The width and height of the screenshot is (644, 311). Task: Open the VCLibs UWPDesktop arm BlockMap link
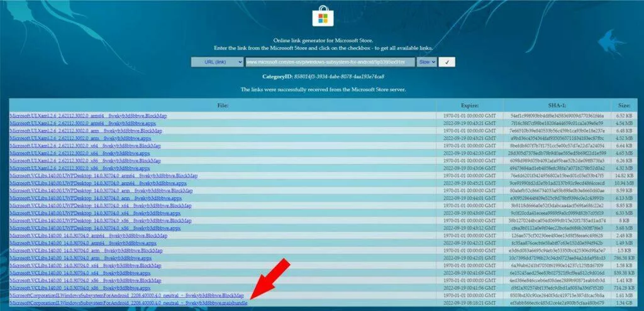[x=101, y=191]
